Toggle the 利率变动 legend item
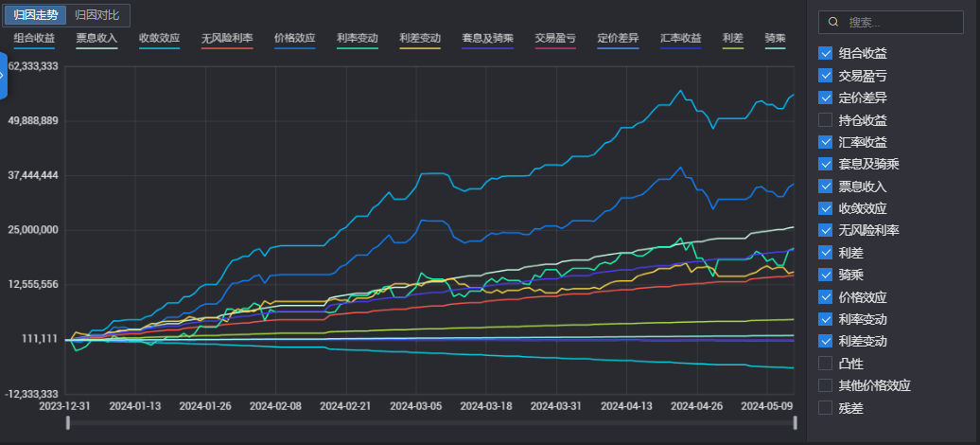The image size is (980, 445). coord(357,38)
